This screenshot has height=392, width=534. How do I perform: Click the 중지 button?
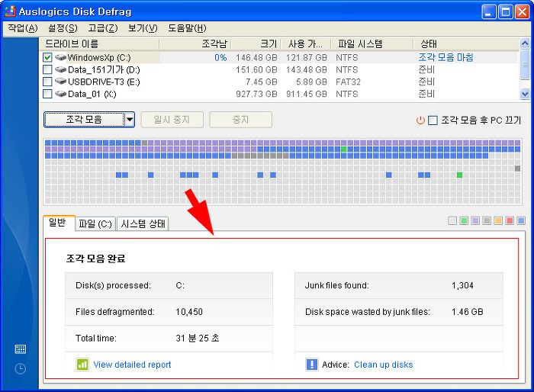click(241, 120)
